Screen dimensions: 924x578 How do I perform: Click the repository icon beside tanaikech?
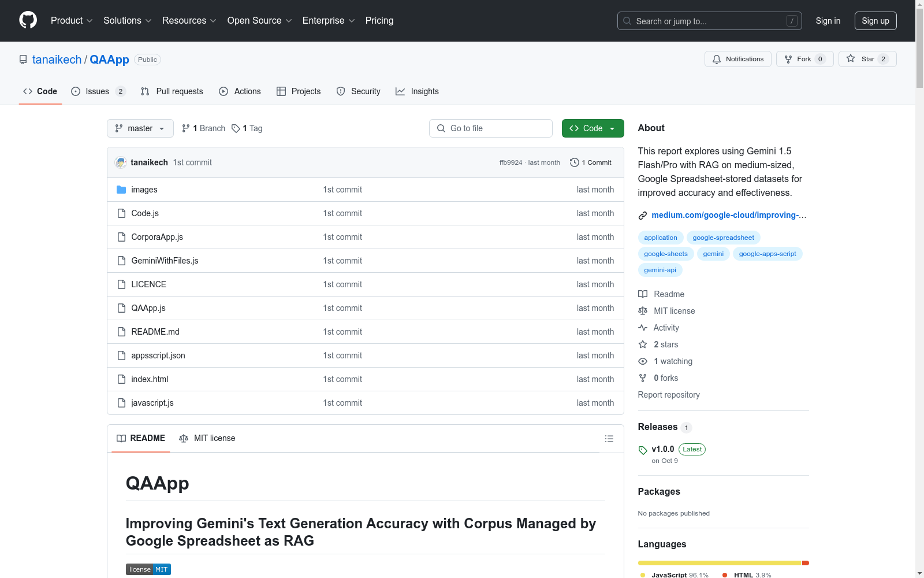23,60
